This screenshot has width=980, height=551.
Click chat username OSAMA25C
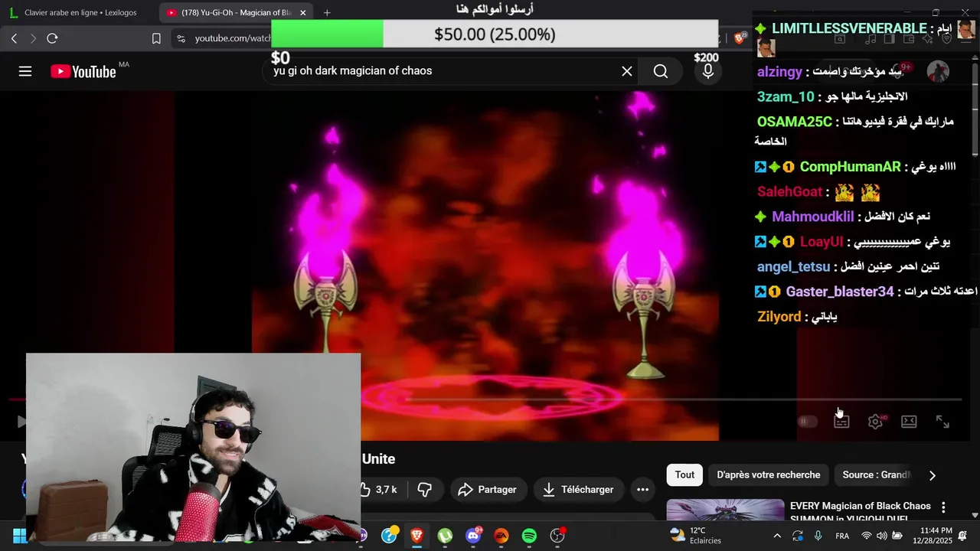795,122
